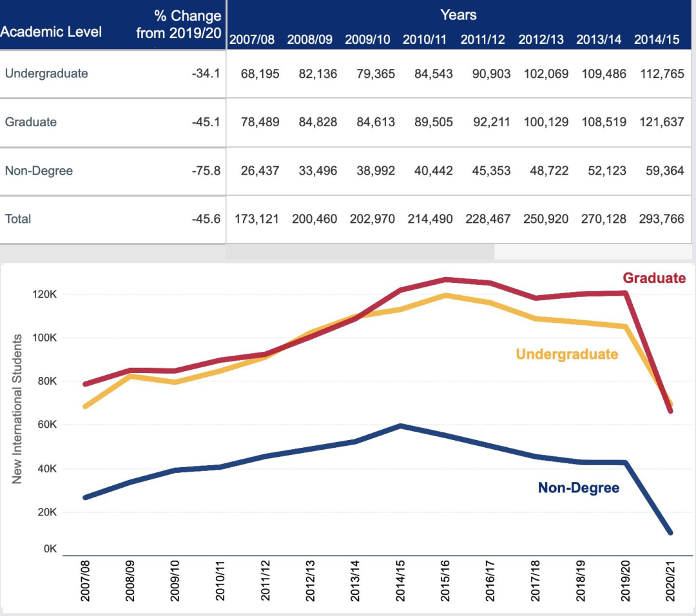Image resolution: width=696 pixels, height=616 pixels.
Task: Select the yellow Undergraduate label in the chart
Action: coord(567,354)
